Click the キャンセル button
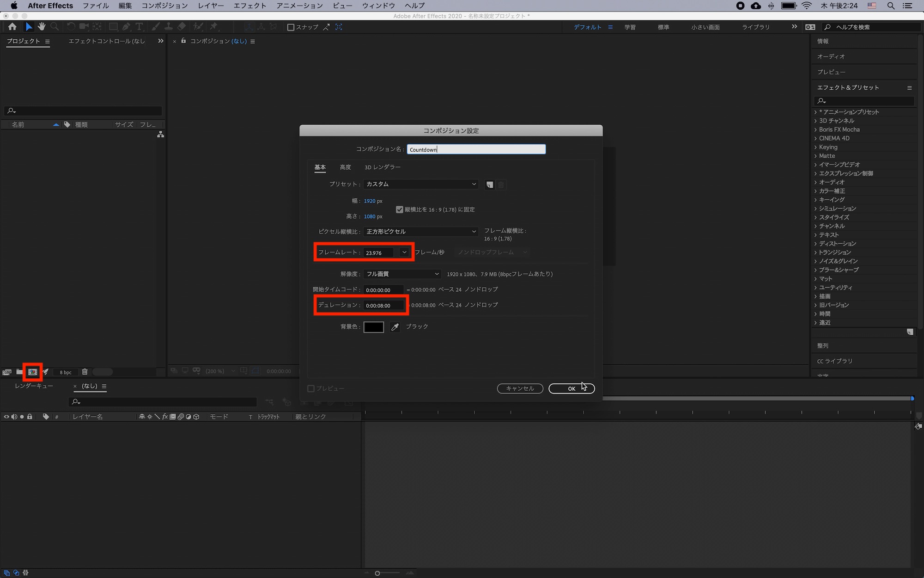This screenshot has height=578, width=924. [520, 388]
